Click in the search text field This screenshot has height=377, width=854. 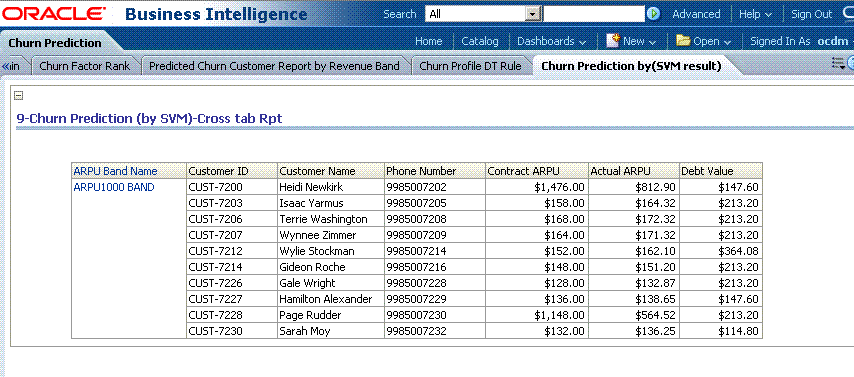(x=594, y=14)
